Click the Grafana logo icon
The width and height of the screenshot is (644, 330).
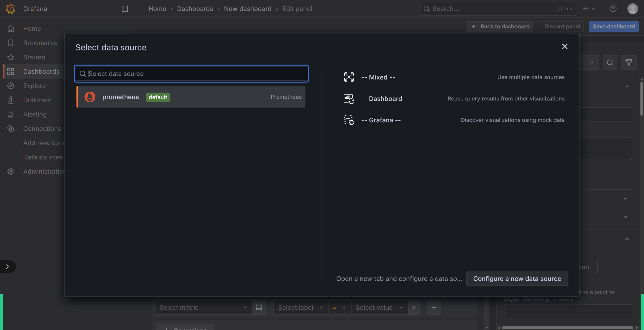coord(10,9)
